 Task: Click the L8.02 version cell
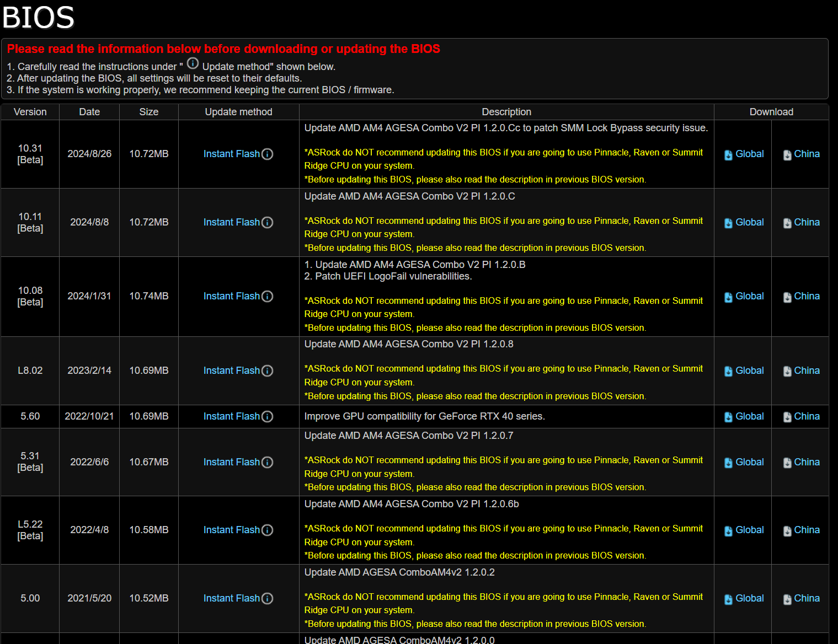pyautogui.click(x=30, y=371)
